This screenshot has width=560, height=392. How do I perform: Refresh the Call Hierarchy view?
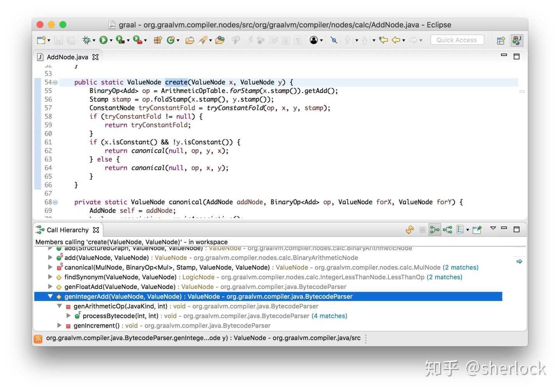[x=409, y=230]
